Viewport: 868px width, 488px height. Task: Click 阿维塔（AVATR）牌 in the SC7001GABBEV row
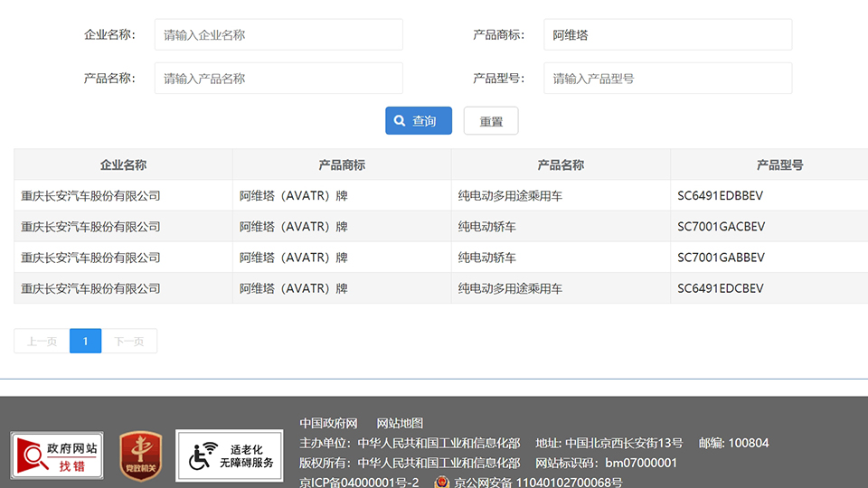tap(293, 258)
